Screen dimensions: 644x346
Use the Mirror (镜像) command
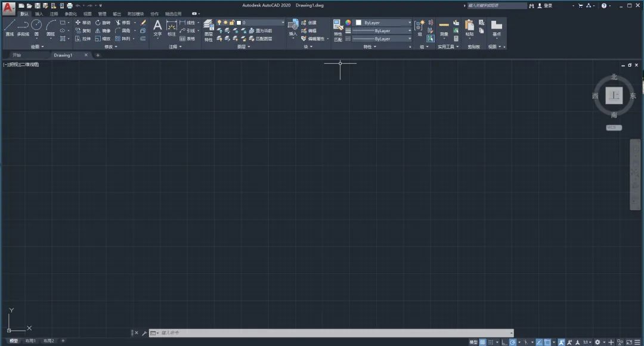103,31
